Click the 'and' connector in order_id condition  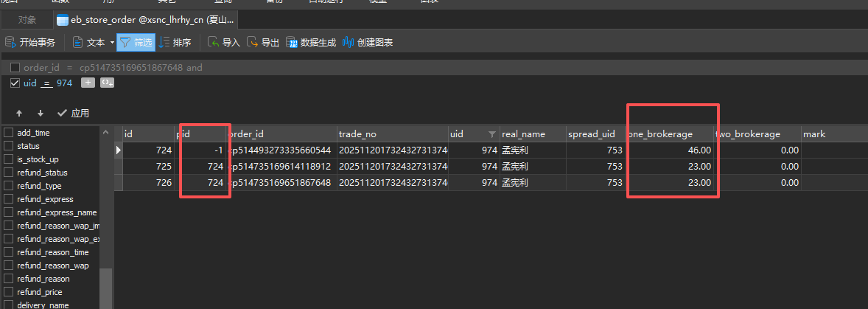[195, 68]
